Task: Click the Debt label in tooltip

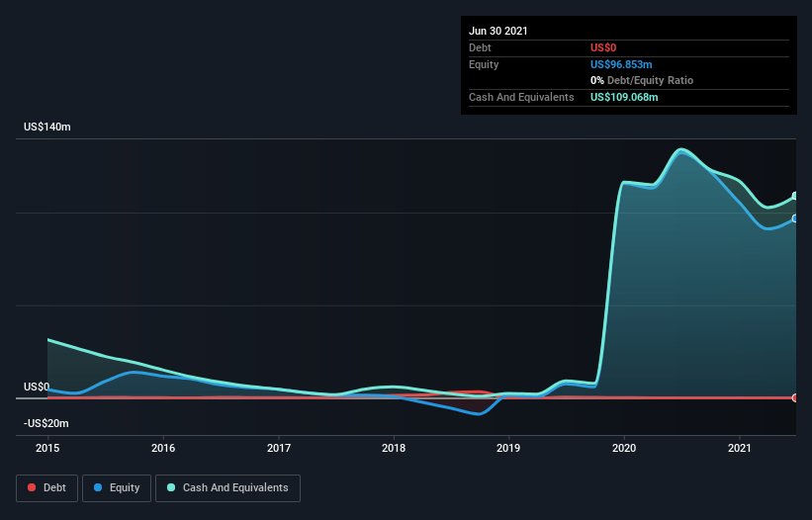Action: pos(480,47)
